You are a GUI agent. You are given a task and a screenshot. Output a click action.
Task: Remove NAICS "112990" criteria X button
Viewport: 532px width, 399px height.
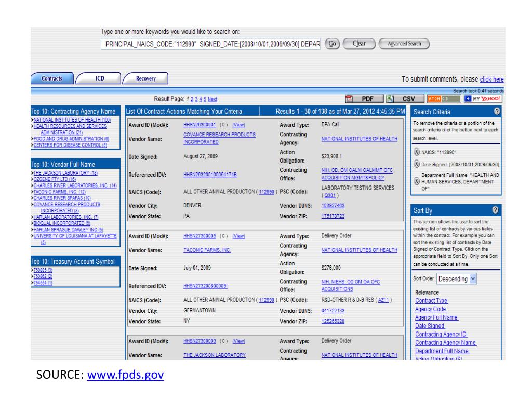(x=417, y=152)
